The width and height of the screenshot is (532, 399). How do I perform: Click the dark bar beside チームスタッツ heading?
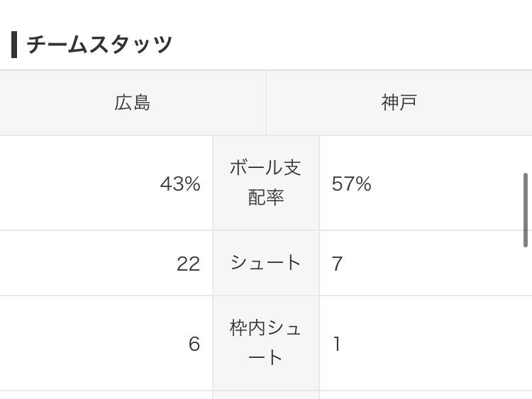(x=14, y=45)
